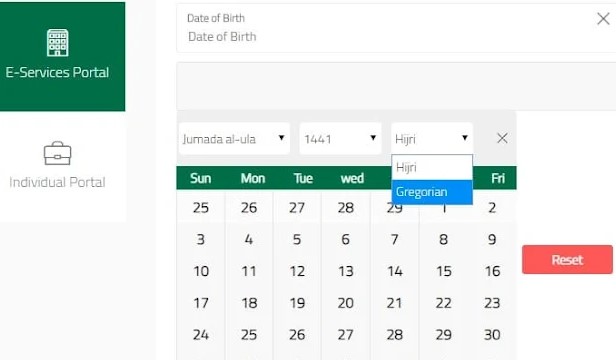Choose day 20 under wed column

[x=346, y=303]
